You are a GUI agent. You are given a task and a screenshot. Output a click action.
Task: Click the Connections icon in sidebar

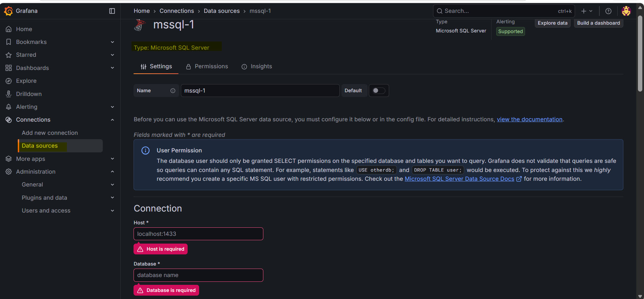[x=9, y=120]
